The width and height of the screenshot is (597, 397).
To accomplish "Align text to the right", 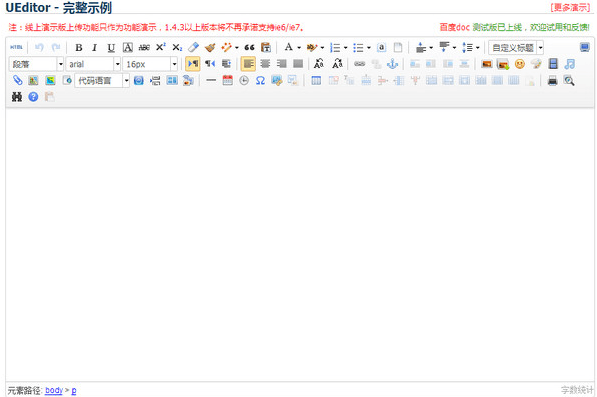I will 281,64.
